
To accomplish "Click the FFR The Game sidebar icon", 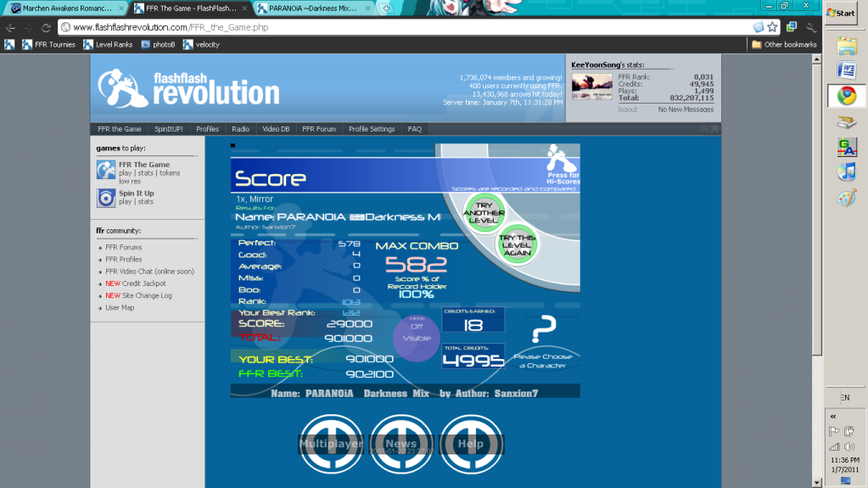I will pos(106,170).
